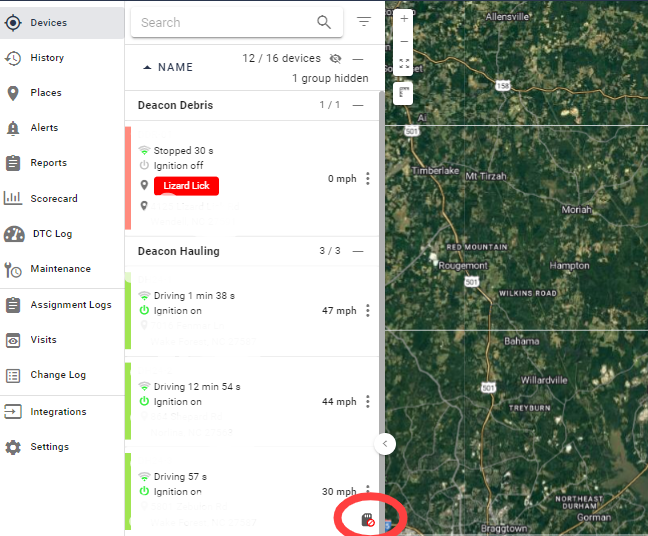Screen dimensions: 648x536
Task: Click the Maintenance wrench icon
Action: click(13, 269)
